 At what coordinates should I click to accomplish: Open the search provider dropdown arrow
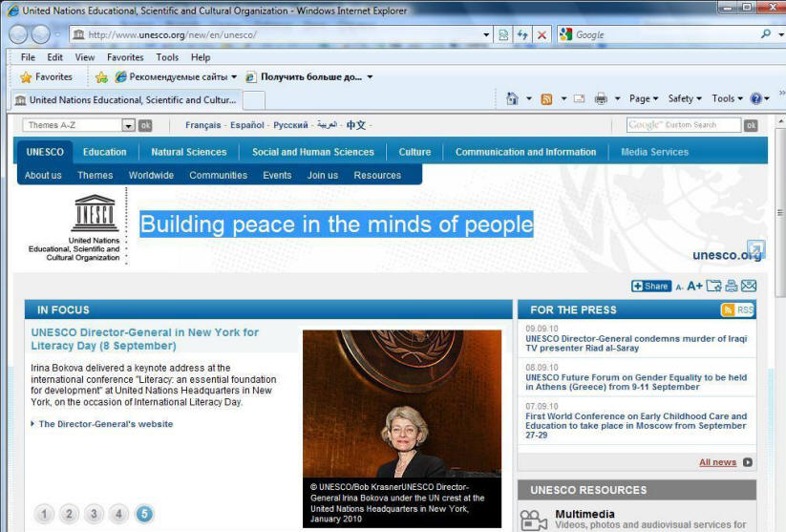coord(780,34)
